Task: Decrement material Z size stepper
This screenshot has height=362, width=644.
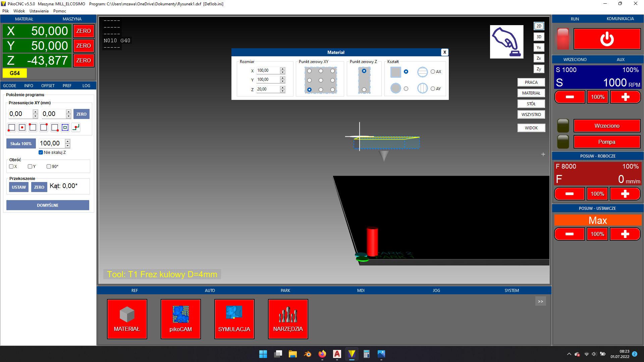Action: point(282,91)
